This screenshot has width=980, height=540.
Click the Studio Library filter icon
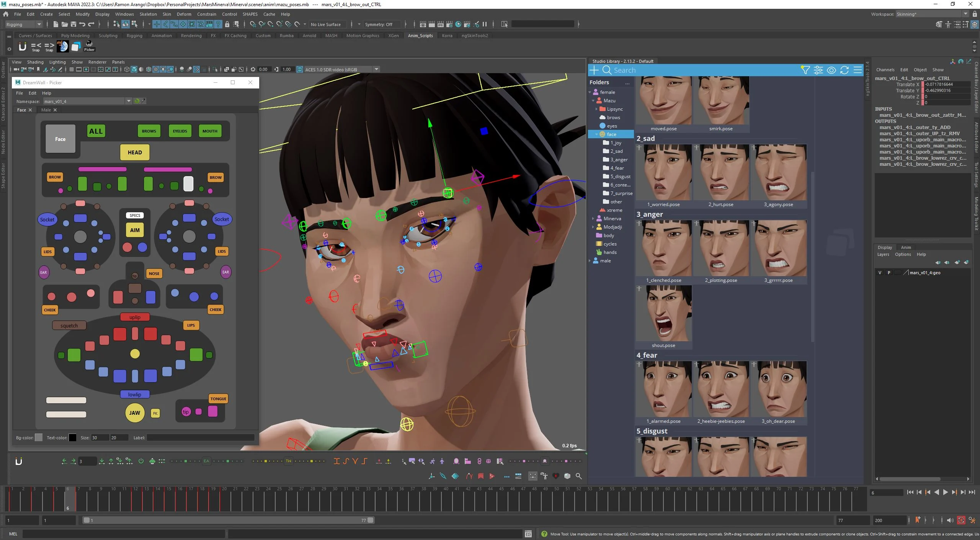[805, 70]
